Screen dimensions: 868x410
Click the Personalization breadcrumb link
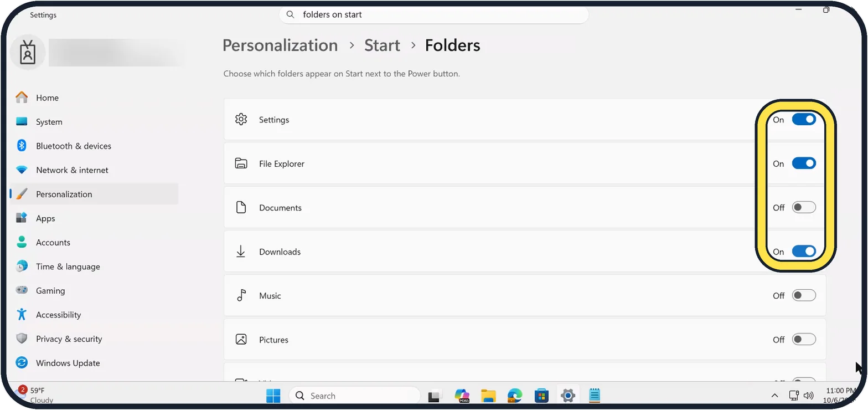point(280,45)
